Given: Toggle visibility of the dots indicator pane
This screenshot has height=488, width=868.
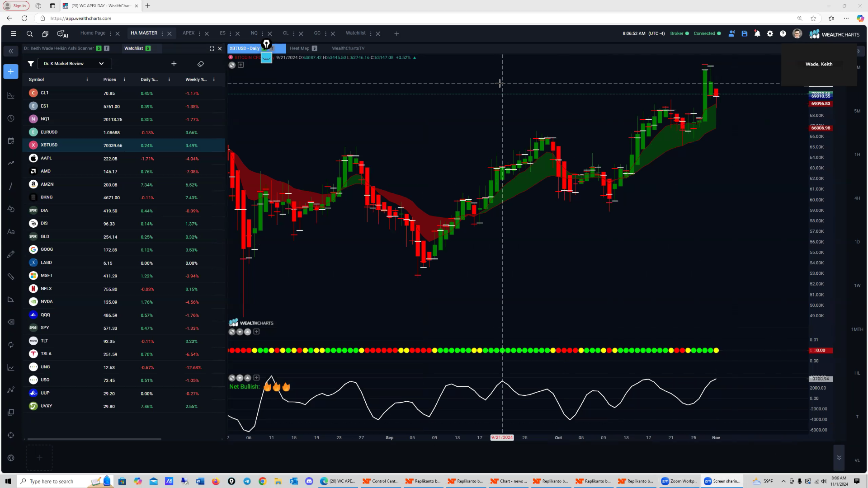Looking at the screenshot, I should [232, 332].
